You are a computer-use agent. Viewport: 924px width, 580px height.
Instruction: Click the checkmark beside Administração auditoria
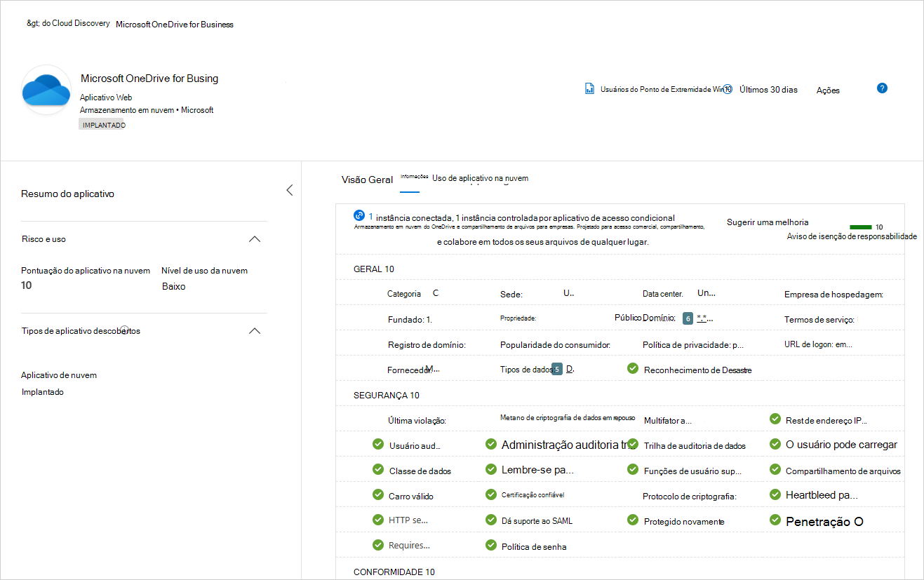(x=491, y=444)
